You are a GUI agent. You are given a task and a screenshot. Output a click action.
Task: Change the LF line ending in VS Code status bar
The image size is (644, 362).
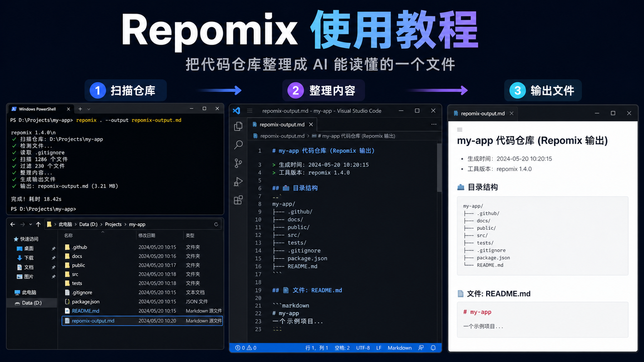pyautogui.click(x=379, y=348)
